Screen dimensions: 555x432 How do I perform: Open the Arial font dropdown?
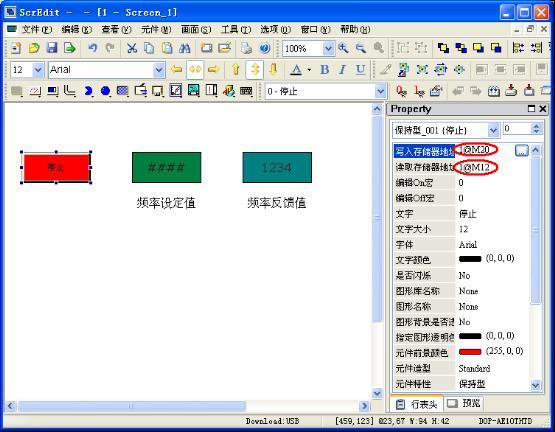(159, 70)
